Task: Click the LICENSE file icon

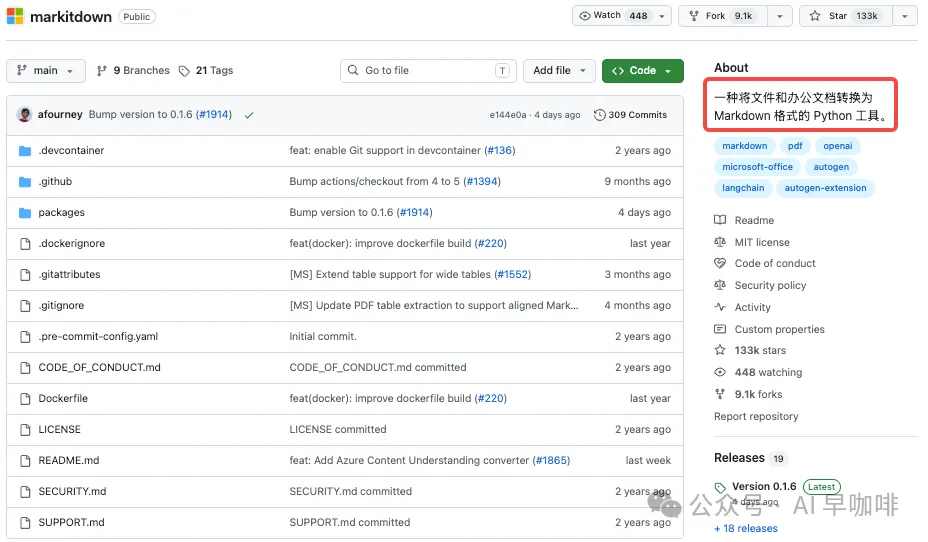Action: pos(25,430)
